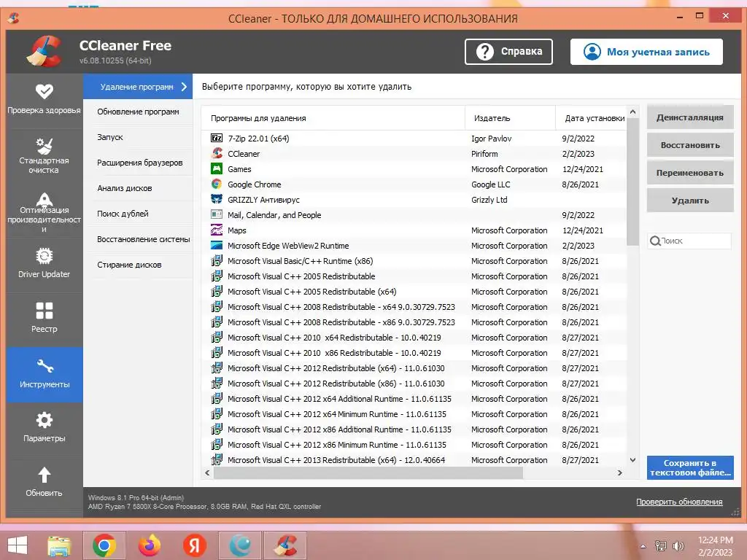
Task: Select Visual C++ 2013 Redistributable (x64) row
Action: pyautogui.click(x=414, y=460)
